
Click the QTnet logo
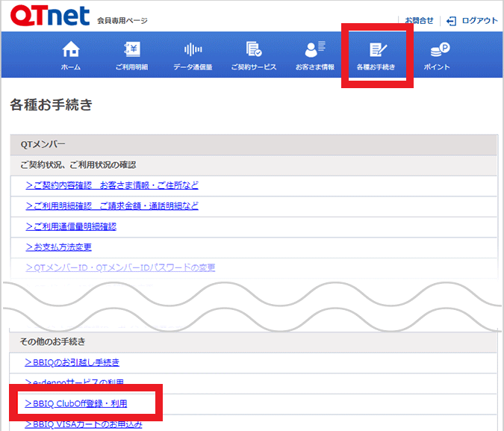click(x=50, y=15)
